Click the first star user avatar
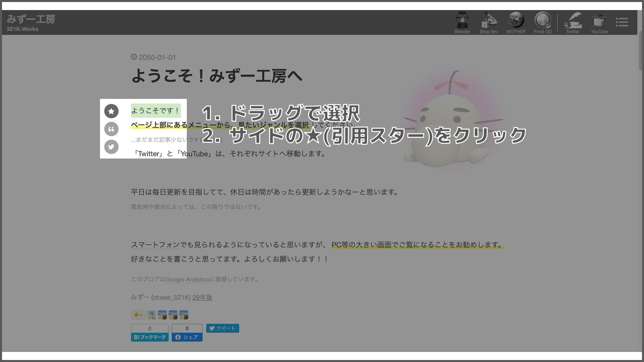The image size is (644, 362). (x=152, y=315)
